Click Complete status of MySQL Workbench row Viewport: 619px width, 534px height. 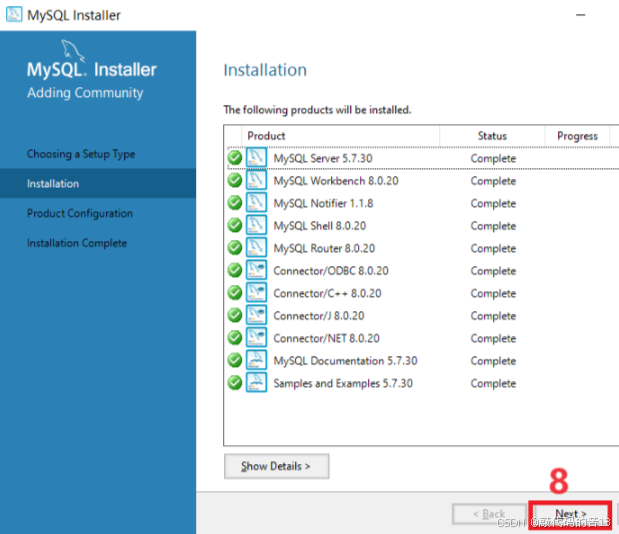[x=493, y=181]
